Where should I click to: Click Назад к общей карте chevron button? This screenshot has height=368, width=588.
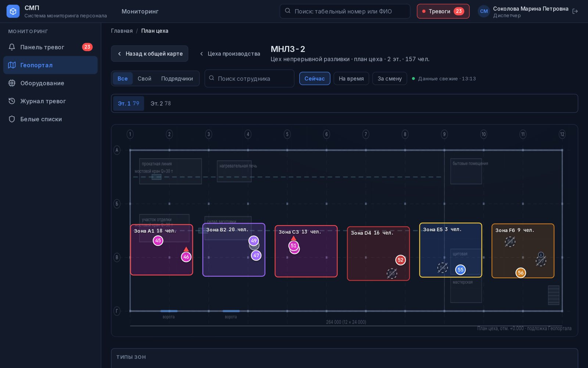click(150, 54)
